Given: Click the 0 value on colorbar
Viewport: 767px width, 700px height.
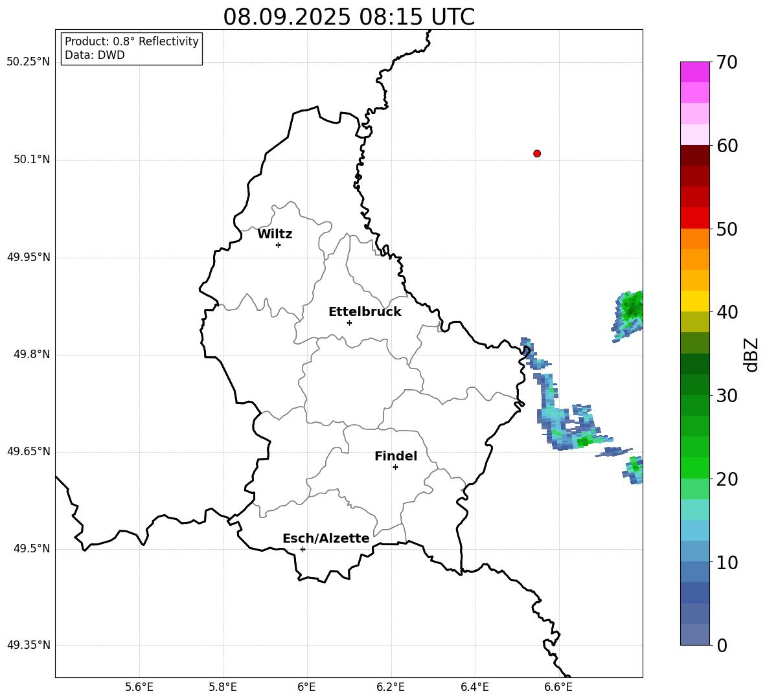Looking at the screenshot, I should point(722,645).
